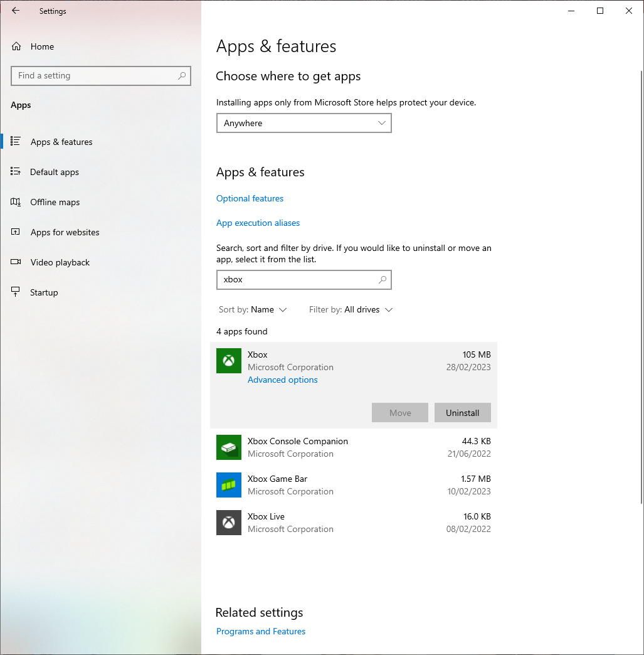Click the Video playback camera icon

[x=16, y=262]
